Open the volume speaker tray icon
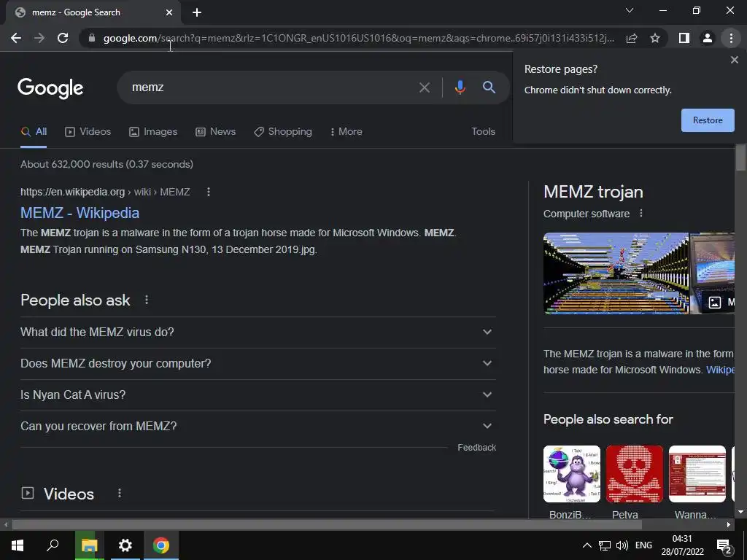 pos(622,545)
